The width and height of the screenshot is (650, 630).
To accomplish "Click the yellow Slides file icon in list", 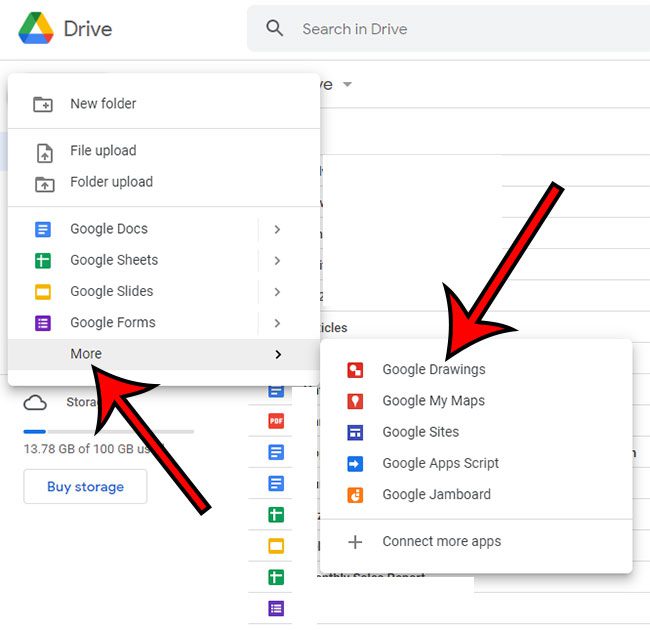I will 276,546.
